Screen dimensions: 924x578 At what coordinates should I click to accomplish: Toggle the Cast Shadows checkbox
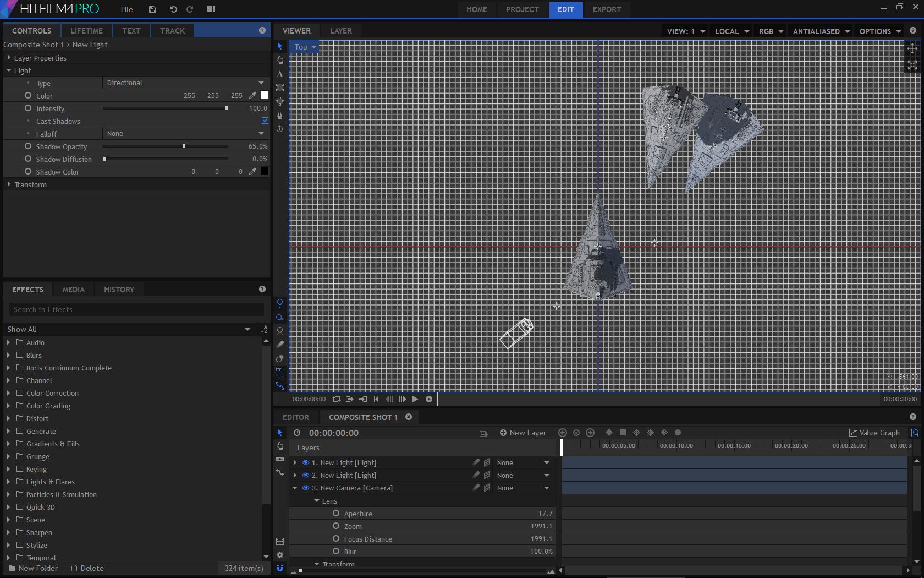[x=265, y=121]
